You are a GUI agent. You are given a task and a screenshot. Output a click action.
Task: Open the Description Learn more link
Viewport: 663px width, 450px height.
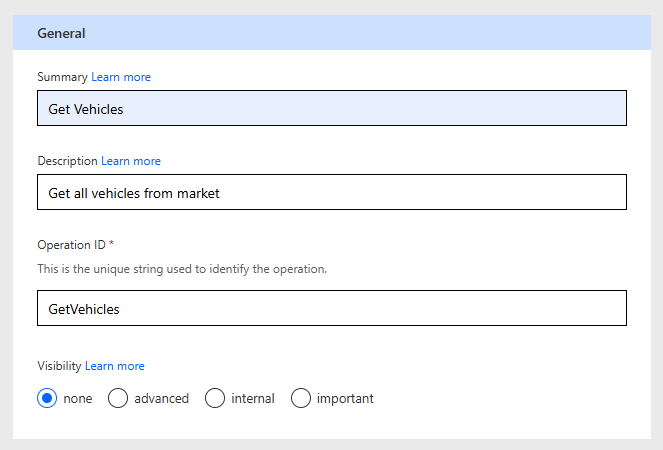pyautogui.click(x=130, y=161)
